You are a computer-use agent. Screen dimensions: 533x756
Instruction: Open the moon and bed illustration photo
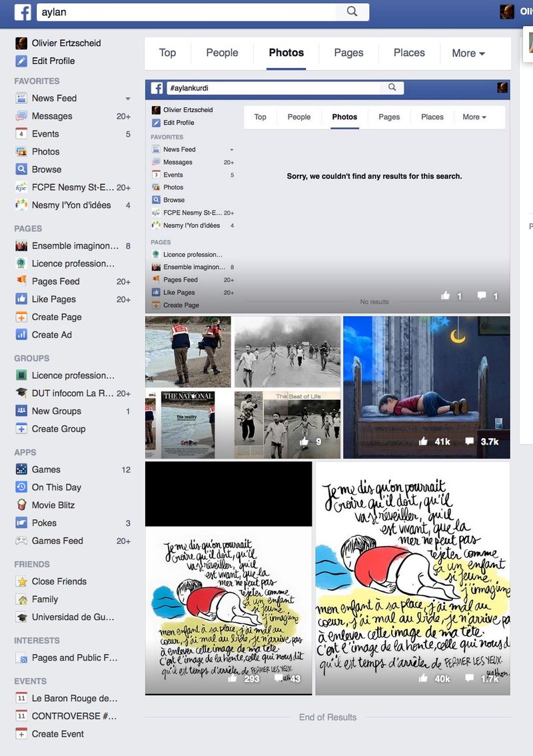pos(426,387)
